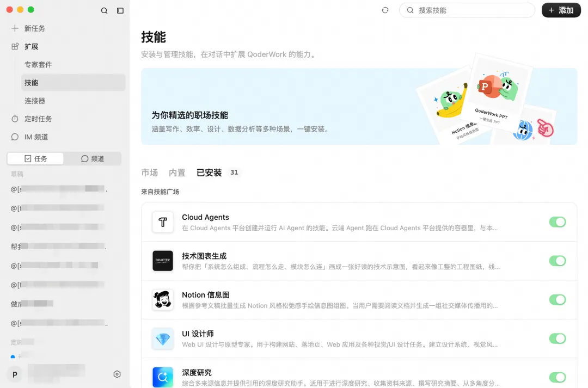Image resolution: width=588 pixels, height=388 pixels.
Task: Click the IM 频道 chat bubble icon
Action: click(15, 137)
